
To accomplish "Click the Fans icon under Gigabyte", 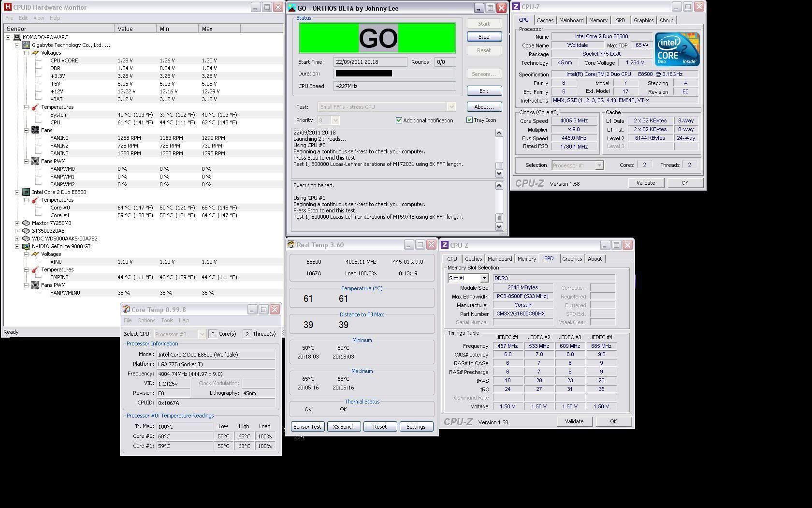I will tap(35, 130).
